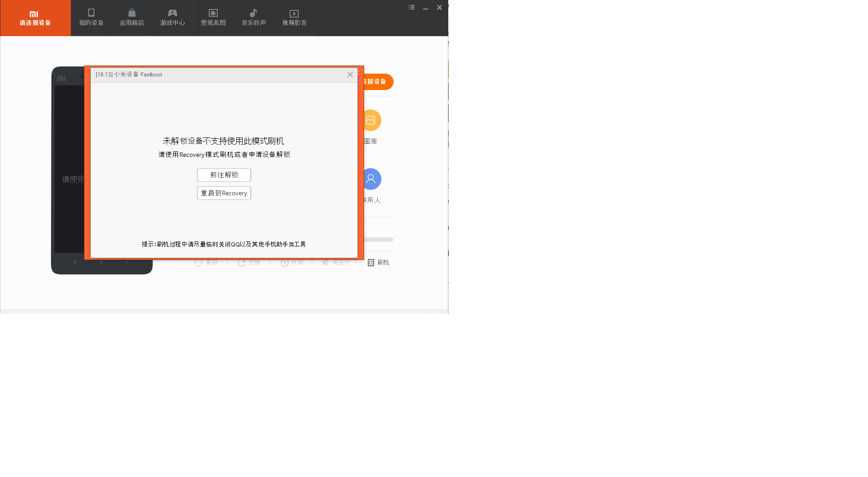
Task: Click the Recovery mode instruction text
Action: (224, 155)
